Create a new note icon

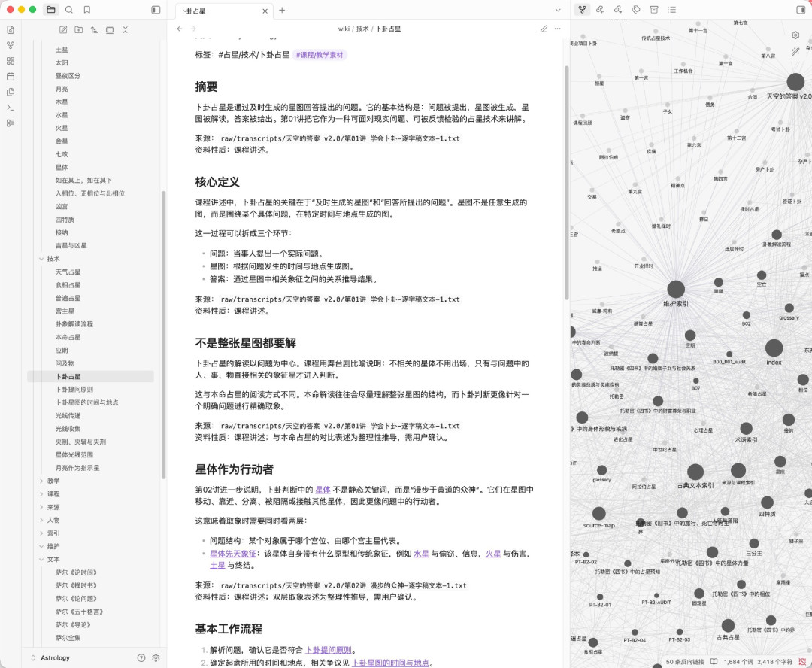point(63,29)
